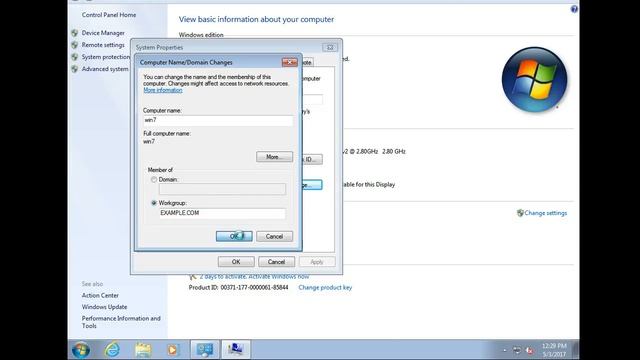Show hidden tray icons arrow
The height and width of the screenshot is (360, 640).
point(505,350)
